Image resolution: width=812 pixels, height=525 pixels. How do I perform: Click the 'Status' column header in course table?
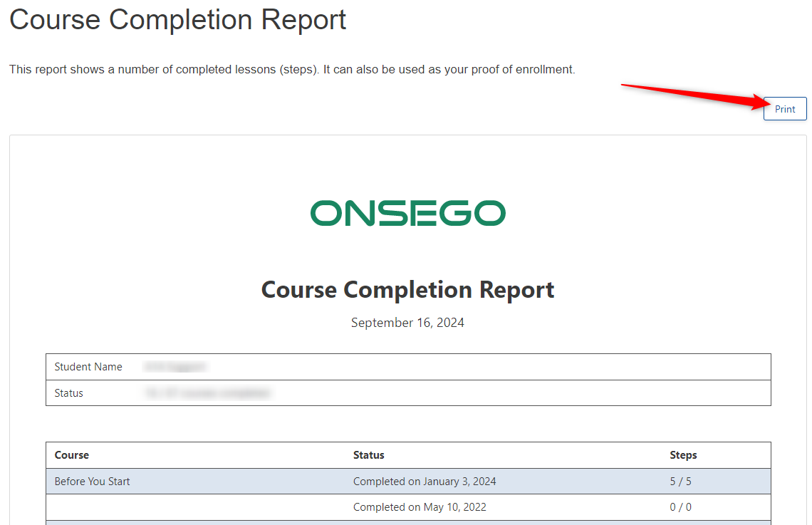click(369, 455)
